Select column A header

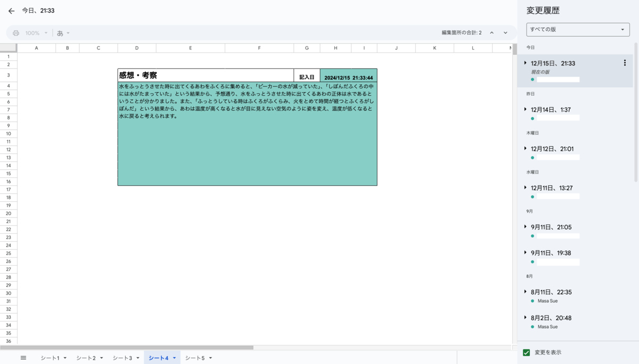click(x=36, y=48)
